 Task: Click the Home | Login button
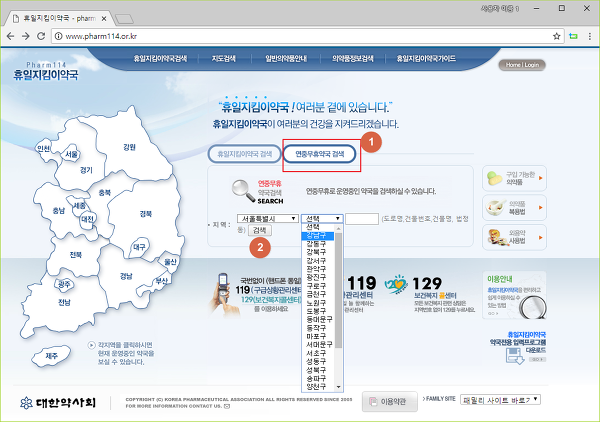pyautogui.click(x=522, y=65)
